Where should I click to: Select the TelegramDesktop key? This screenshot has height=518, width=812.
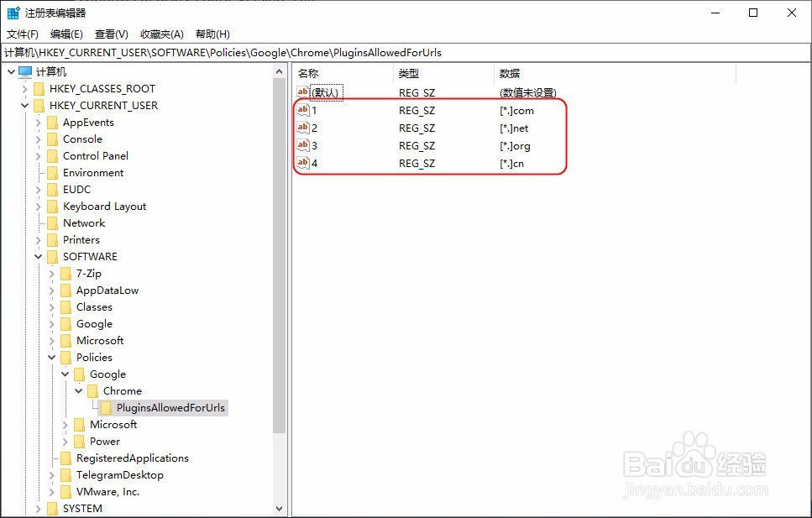(x=119, y=474)
